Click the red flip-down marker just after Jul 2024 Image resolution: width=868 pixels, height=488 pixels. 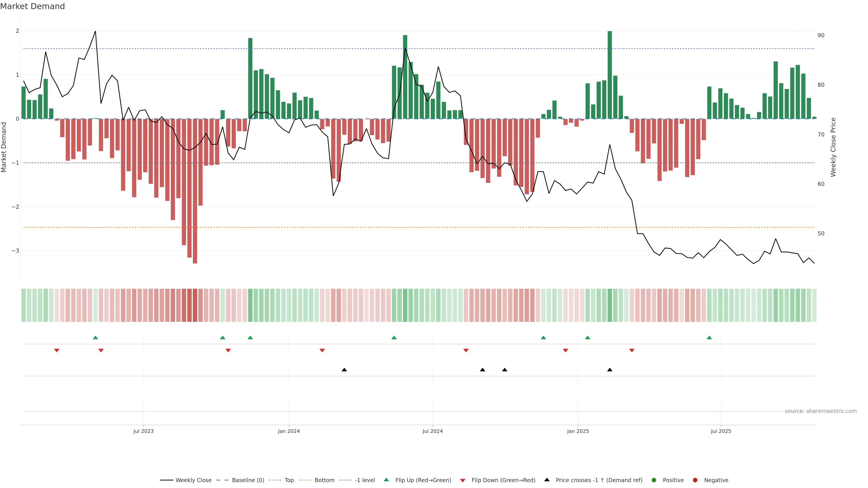[x=466, y=351]
